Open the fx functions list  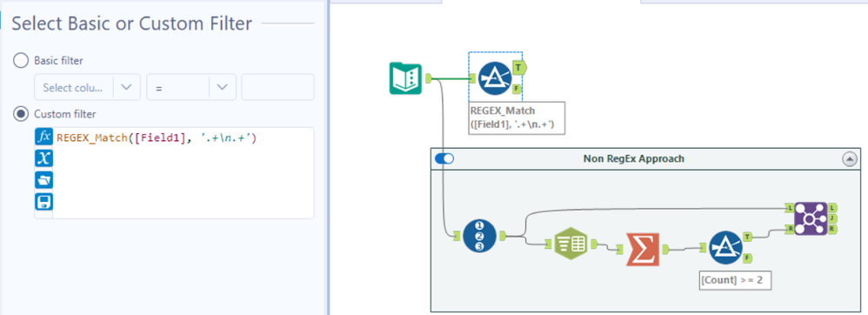43,137
